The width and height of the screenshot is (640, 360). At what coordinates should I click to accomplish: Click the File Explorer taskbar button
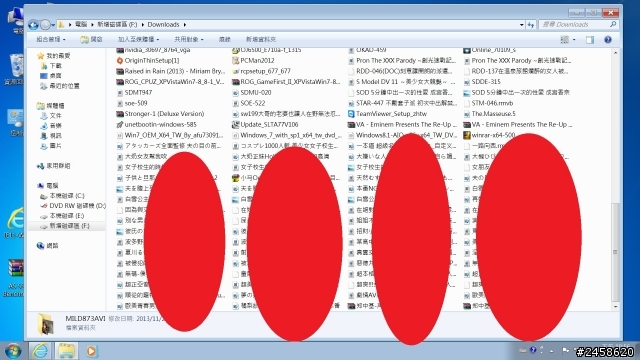click(x=66, y=351)
